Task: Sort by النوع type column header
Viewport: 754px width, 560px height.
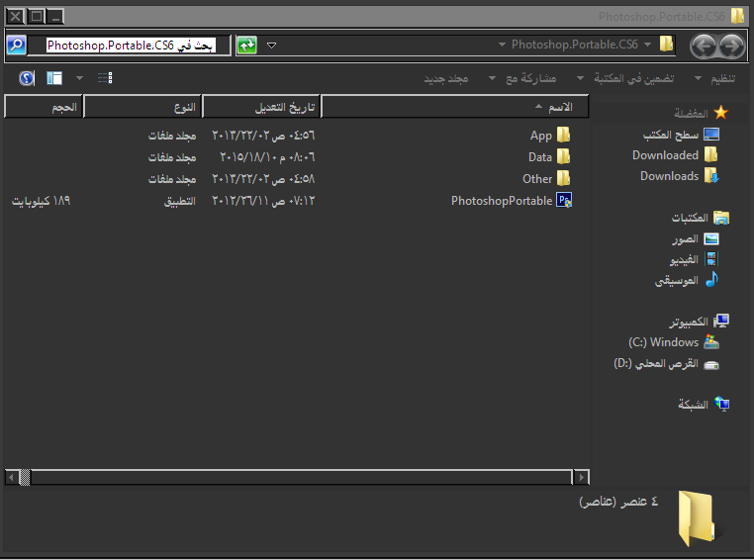Action: [142, 106]
